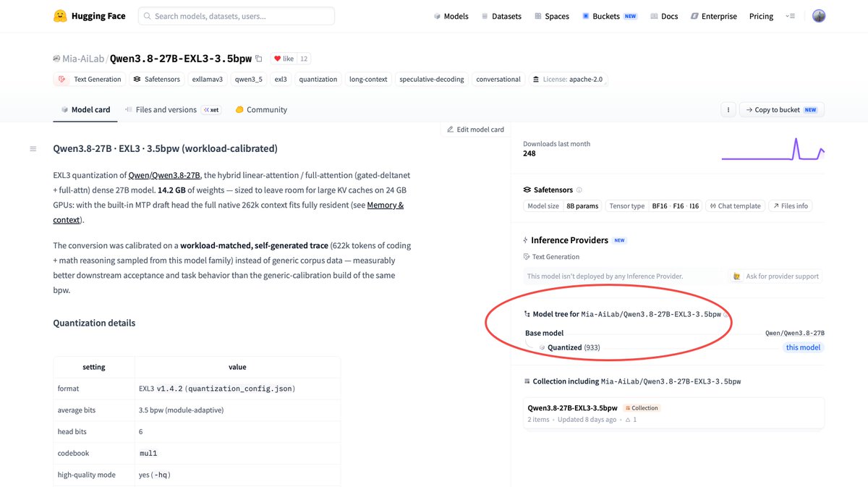This screenshot has height=487, width=868.
Task: Open the Quantized (933) model tree entry
Action: [569, 347]
